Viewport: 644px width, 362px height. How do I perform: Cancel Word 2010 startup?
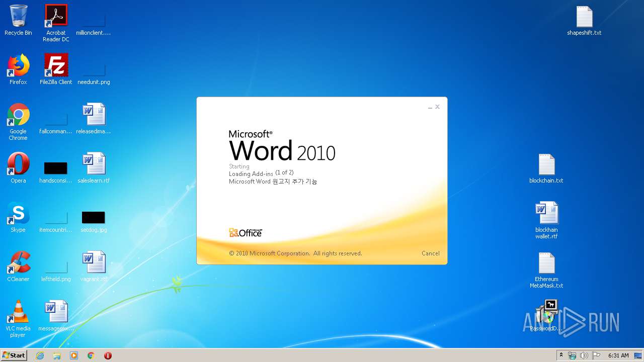[x=430, y=253]
